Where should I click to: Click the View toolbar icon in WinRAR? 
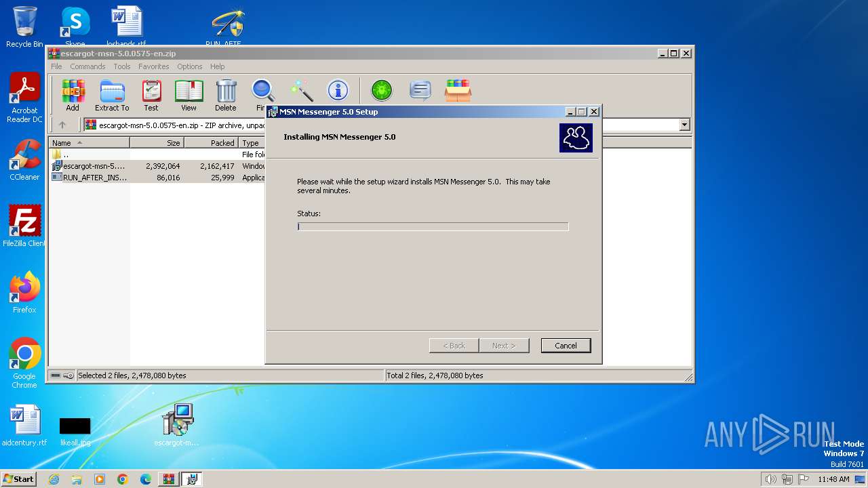click(x=189, y=95)
